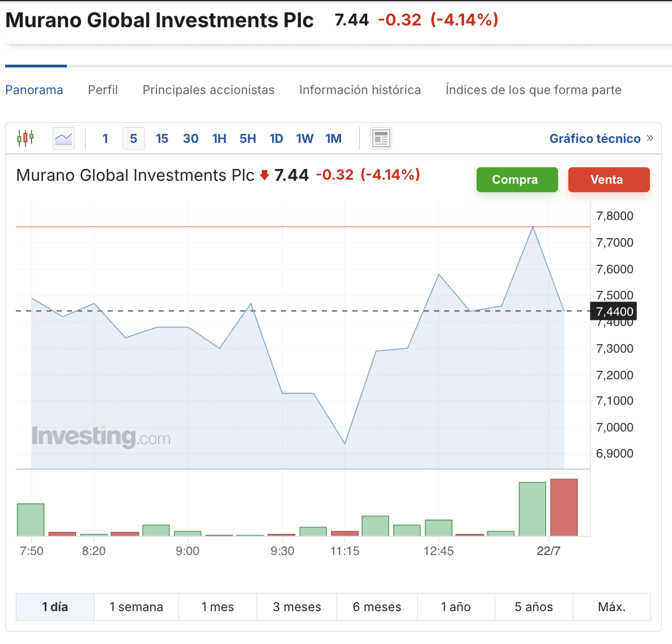Screen dimensions: 672x644
Task: Open Información histórica tab
Action: pyautogui.click(x=360, y=90)
